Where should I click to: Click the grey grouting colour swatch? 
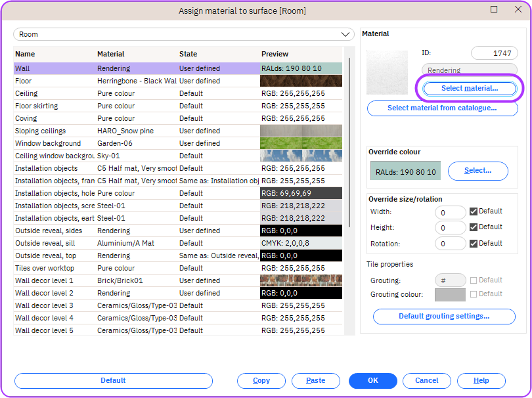click(450, 295)
